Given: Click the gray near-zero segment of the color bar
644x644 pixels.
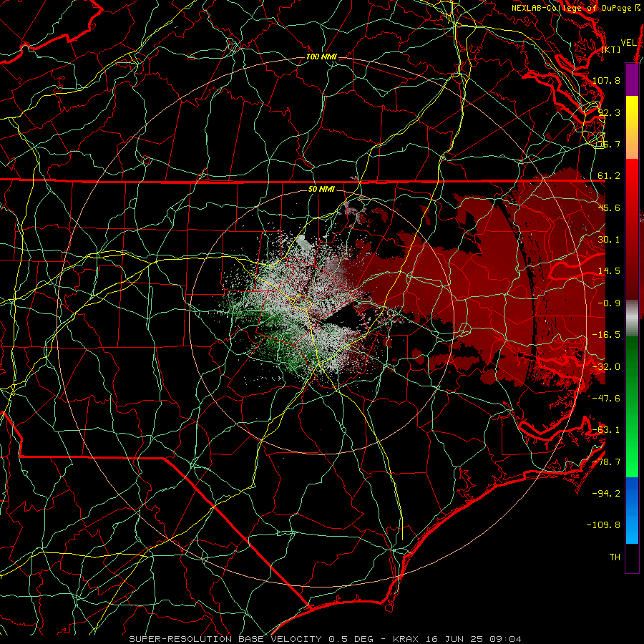Looking at the screenshot, I should tap(632, 318).
